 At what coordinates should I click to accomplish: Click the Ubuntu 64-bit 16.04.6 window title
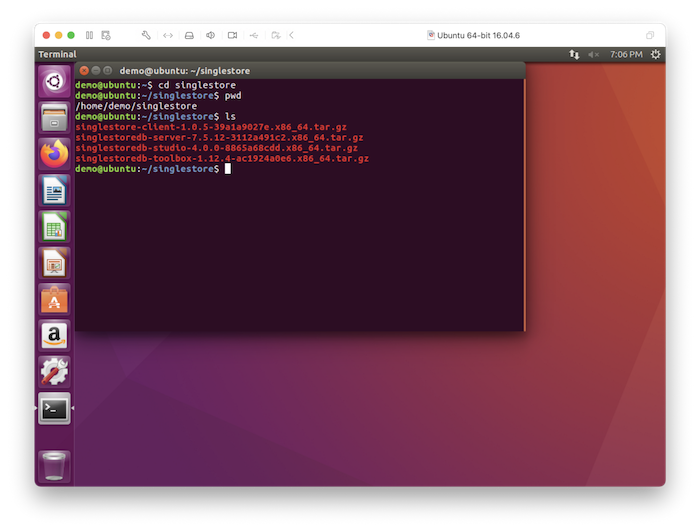478,35
